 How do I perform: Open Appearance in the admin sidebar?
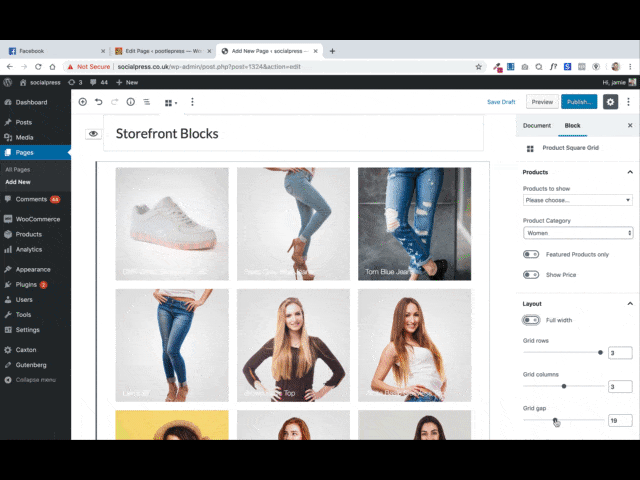click(35, 269)
